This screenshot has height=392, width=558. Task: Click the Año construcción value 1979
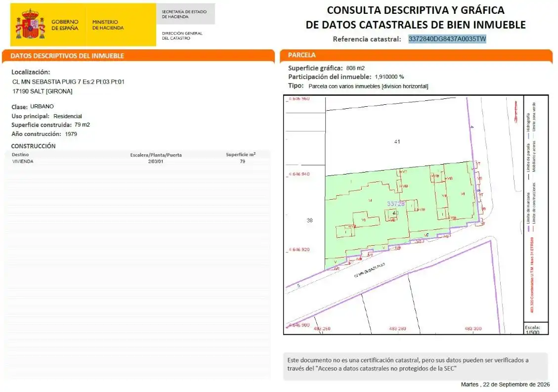[71, 134]
